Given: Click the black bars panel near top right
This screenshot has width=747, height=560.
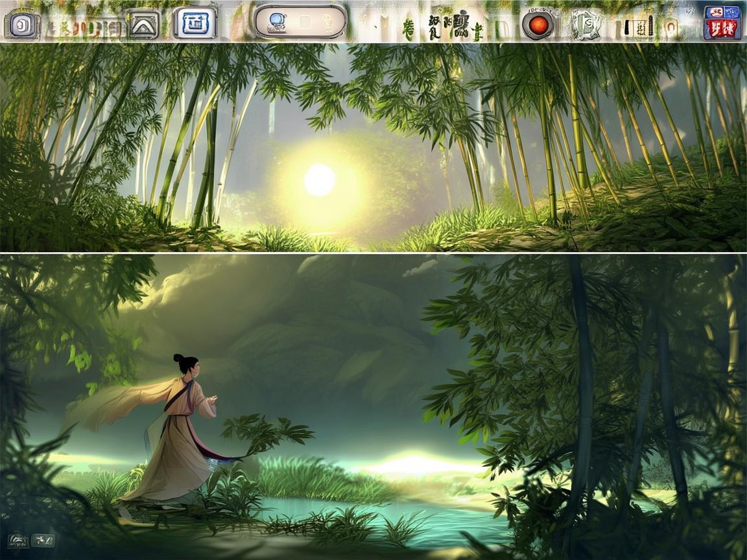Looking at the screenshot, I should point(638,27).
